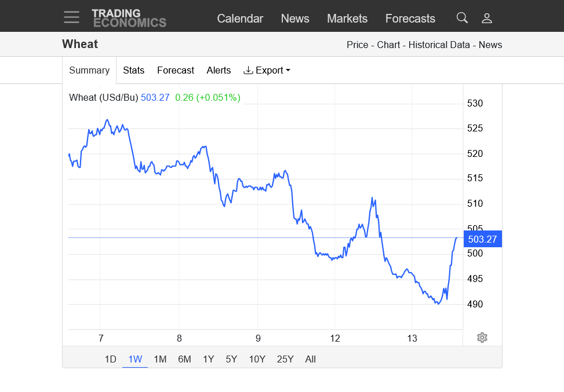The width and height of the screenshot is (564, 392).
Task: Open the hamburger navigation menu
Action: [71, 17]
